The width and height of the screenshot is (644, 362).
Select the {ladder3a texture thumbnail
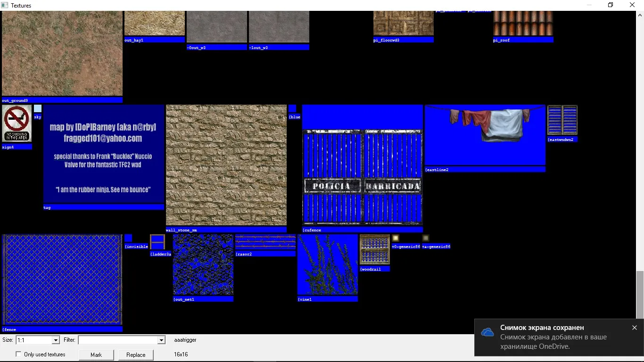coord(157,242)
